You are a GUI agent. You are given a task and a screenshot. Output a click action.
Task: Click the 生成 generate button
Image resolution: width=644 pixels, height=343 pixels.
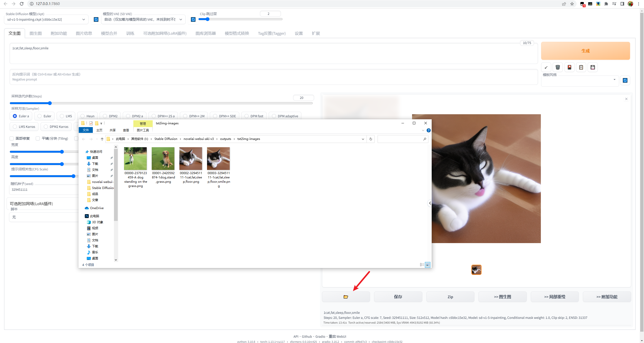tap(585, 51)
